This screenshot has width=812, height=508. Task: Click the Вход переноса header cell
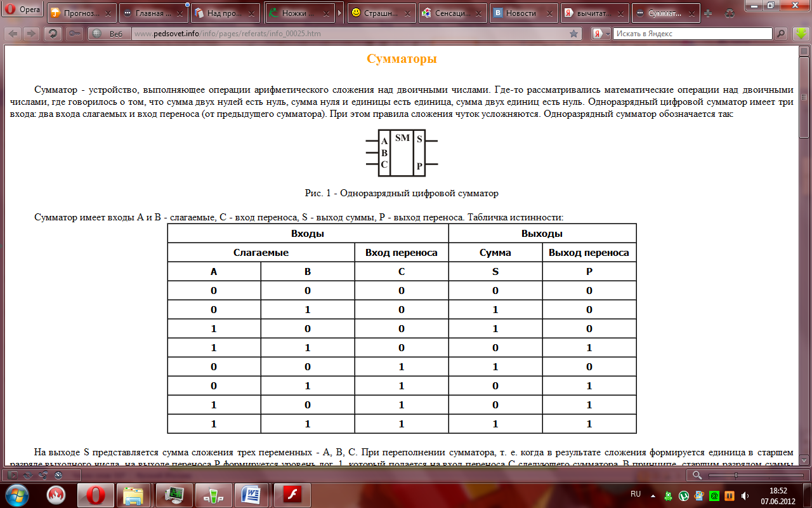402,253
